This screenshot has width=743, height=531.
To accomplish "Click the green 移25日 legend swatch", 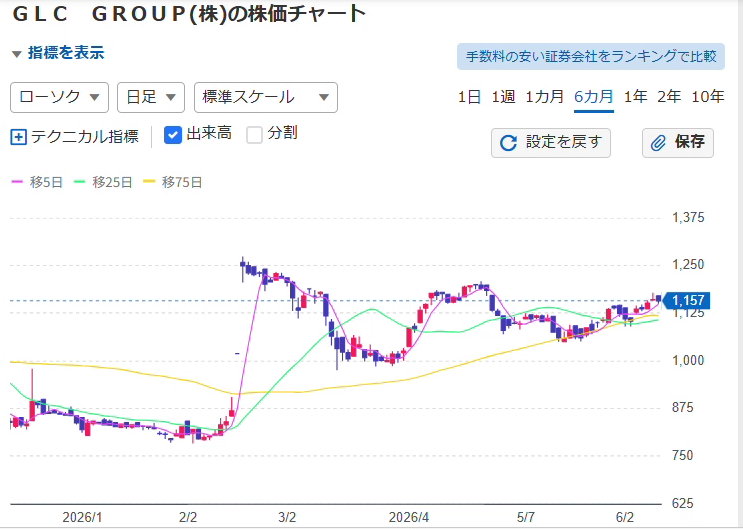I will click(x=80, y=182).
